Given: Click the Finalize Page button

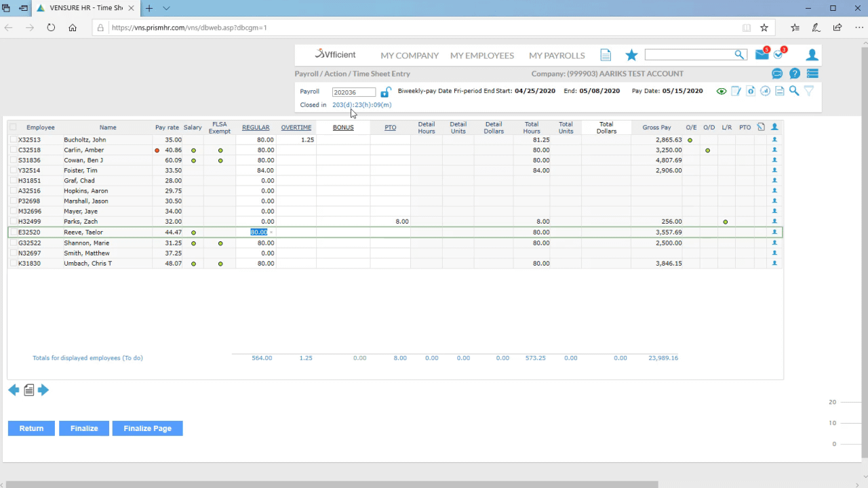Looking at the screenshot, I should click(x=147, y=428).
